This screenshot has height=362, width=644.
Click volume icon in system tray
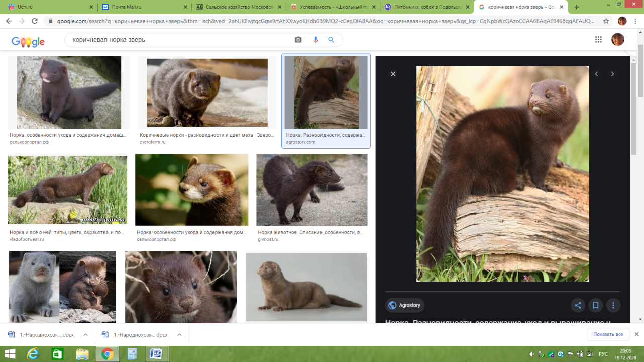(531, 354)
